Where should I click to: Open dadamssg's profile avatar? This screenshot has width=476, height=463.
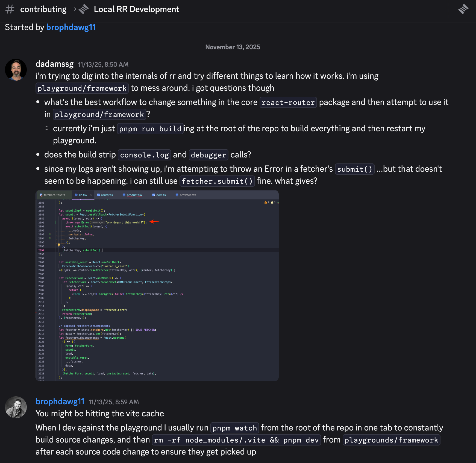[16, 70]
